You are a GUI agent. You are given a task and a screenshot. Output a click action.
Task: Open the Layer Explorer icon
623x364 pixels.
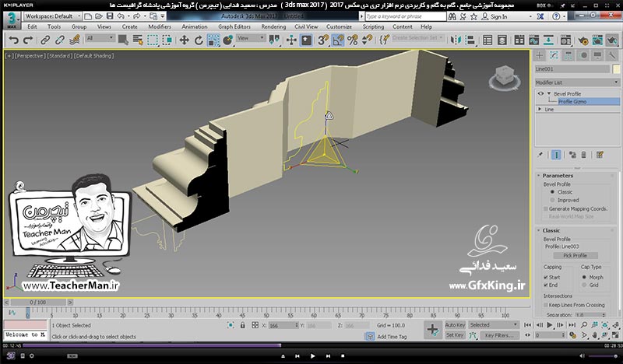click(502, 40)
